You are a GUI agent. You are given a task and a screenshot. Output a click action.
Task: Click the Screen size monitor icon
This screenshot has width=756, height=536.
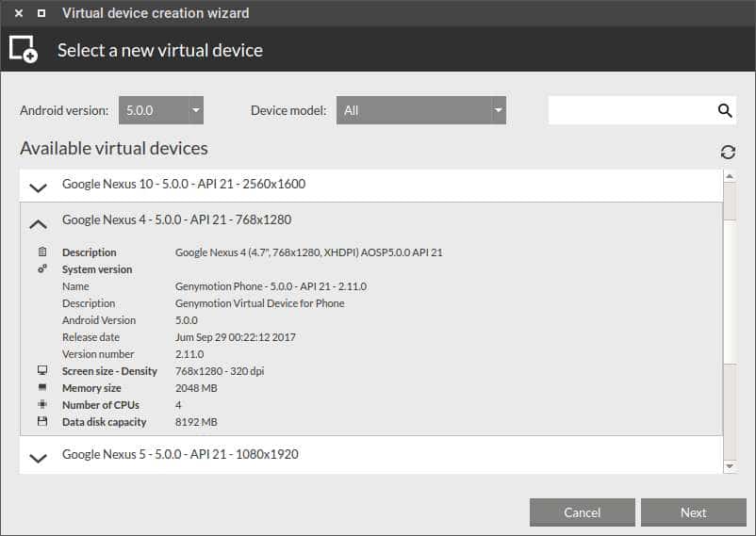click(x=42, y=370)
